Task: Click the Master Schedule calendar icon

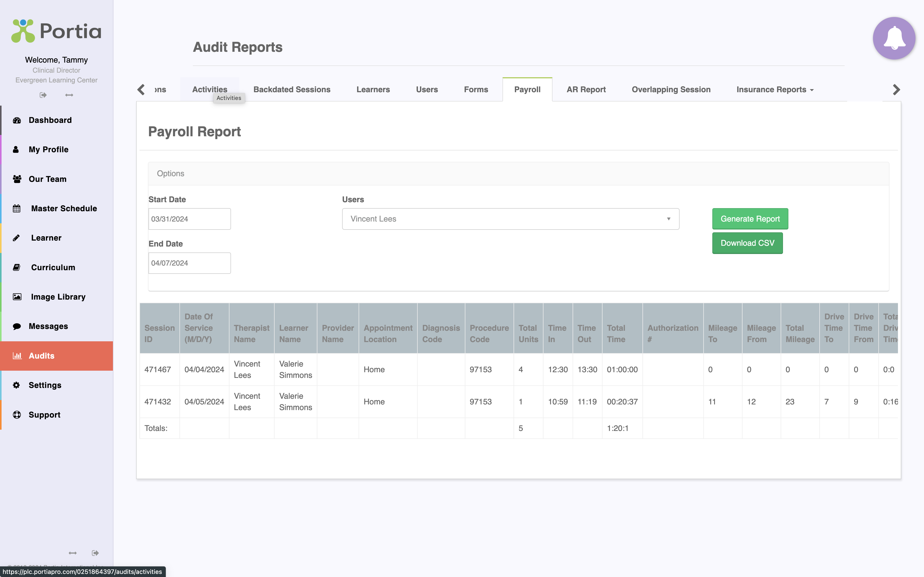Action: 17,208
